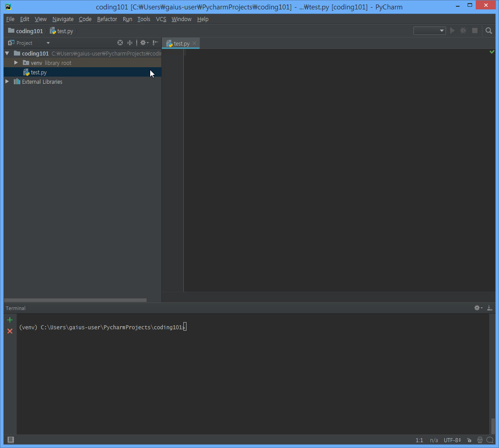Open the UTF-8 encoding selector

tap(452, 440)
